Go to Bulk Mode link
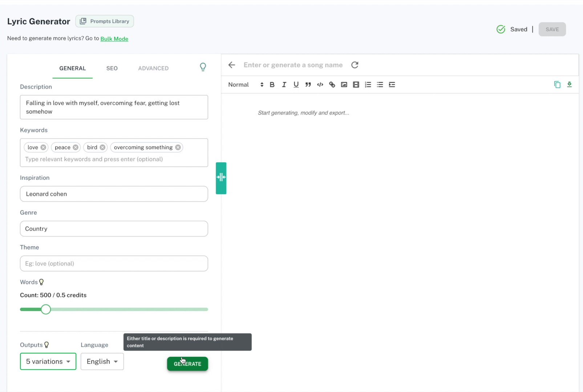 click(114, 39)
